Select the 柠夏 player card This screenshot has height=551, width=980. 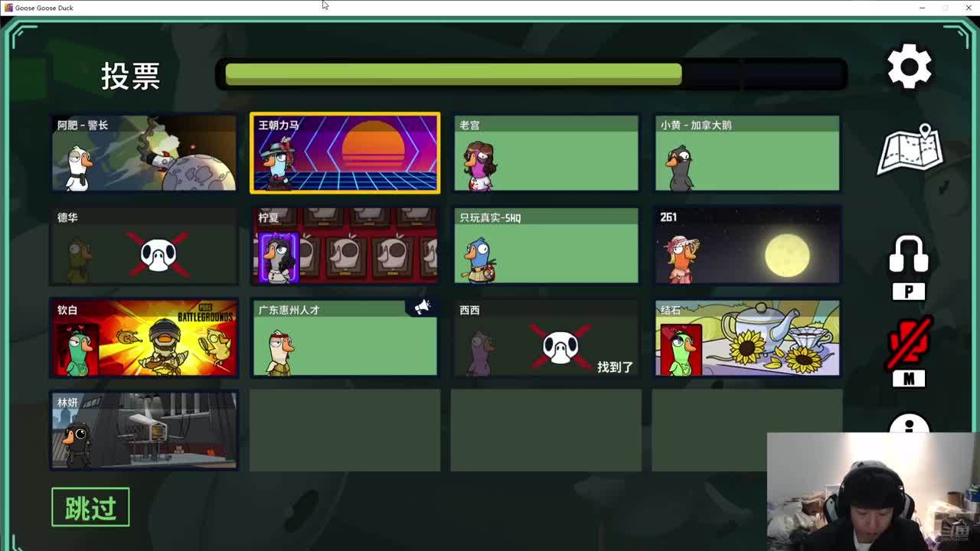pos(345,246)
